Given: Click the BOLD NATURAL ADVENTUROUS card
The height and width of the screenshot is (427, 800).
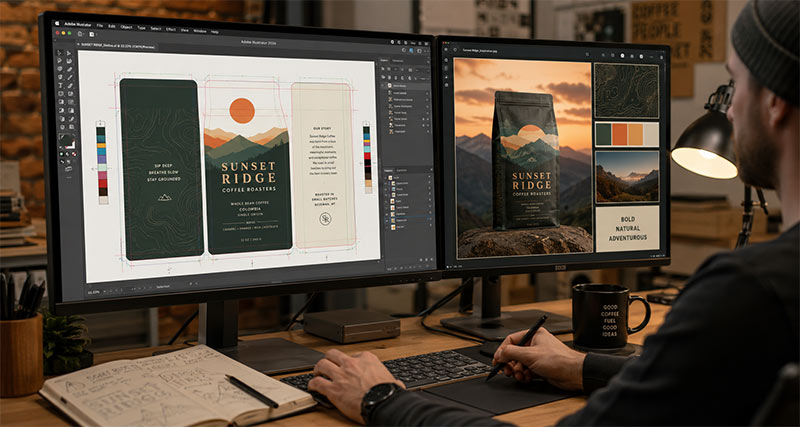Looking at the screenshot, I should point(627,228).
